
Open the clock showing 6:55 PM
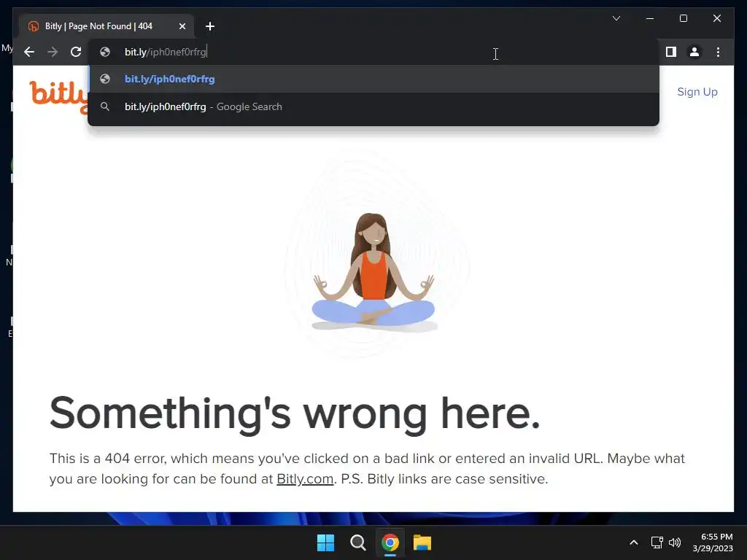point(713,542)
